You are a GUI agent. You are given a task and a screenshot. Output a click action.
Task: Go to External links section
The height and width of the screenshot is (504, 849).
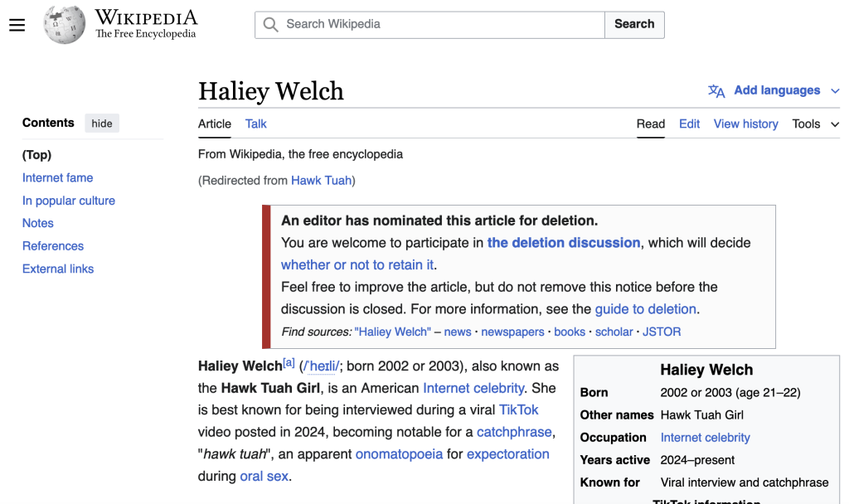(x=58, y=269)
